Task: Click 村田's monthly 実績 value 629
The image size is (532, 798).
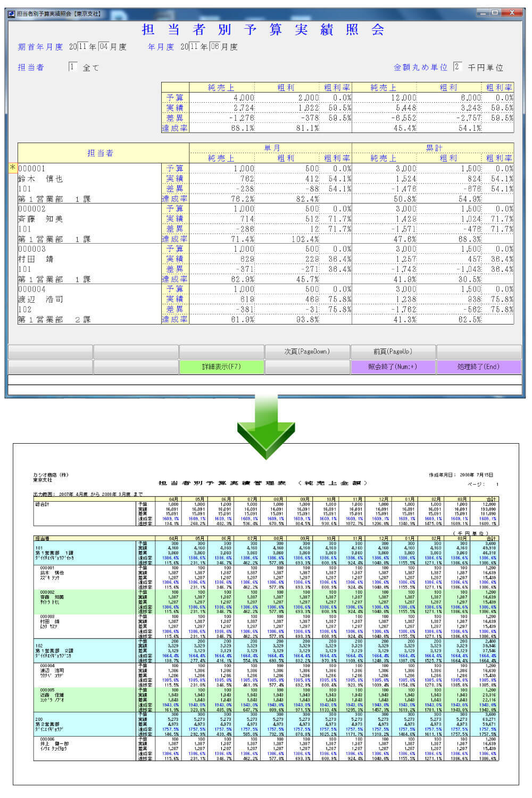Action: 247,259
